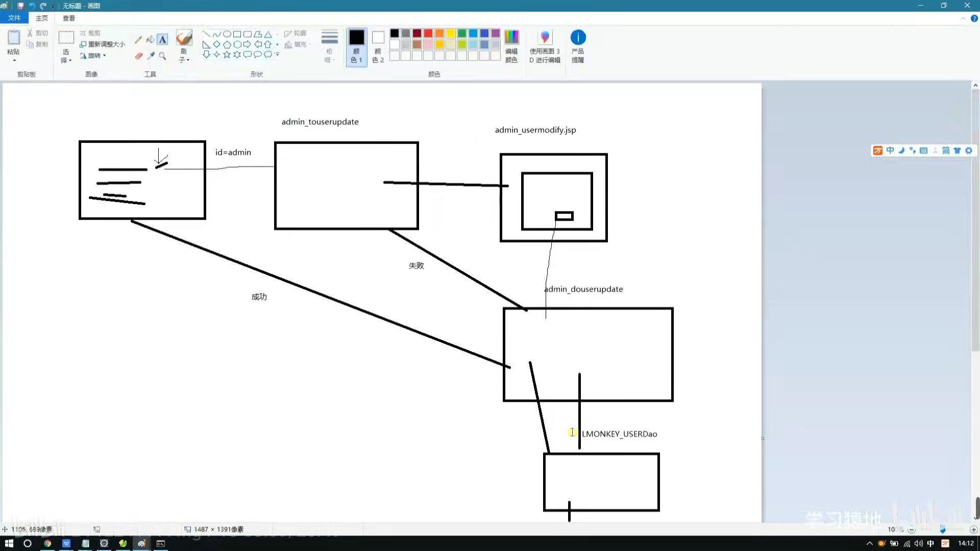Choose the Line shape in shapes gallery

pyautogui.click(x=206, y=34)
